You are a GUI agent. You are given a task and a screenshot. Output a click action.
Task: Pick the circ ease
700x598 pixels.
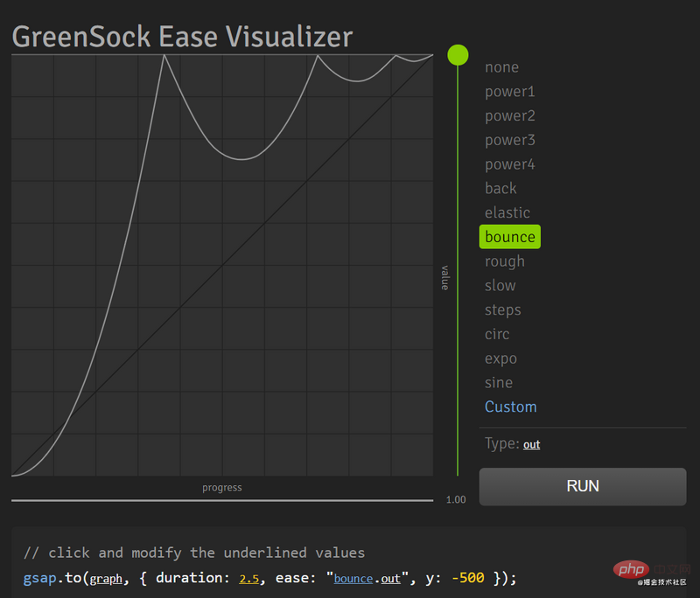(x=497, y=334)
